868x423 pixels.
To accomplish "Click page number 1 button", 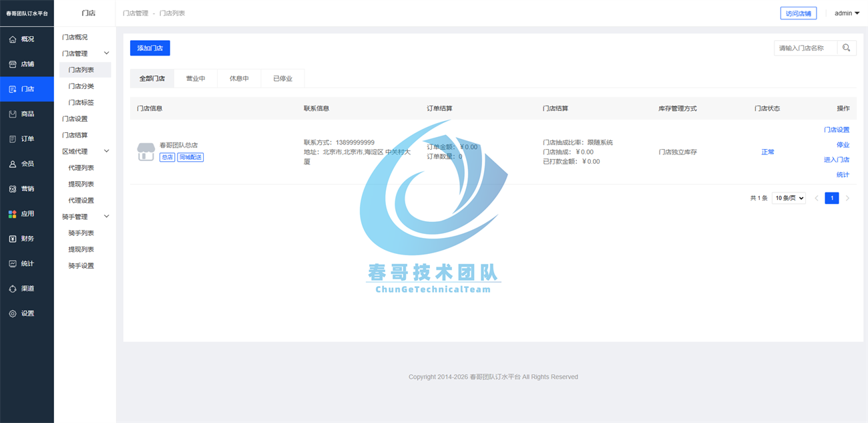I will click(832, 198).
